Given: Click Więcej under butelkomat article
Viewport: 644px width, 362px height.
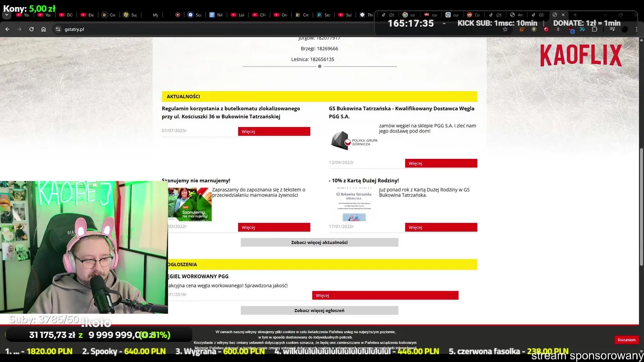Looking at the screenshot, I should [274, 131].
